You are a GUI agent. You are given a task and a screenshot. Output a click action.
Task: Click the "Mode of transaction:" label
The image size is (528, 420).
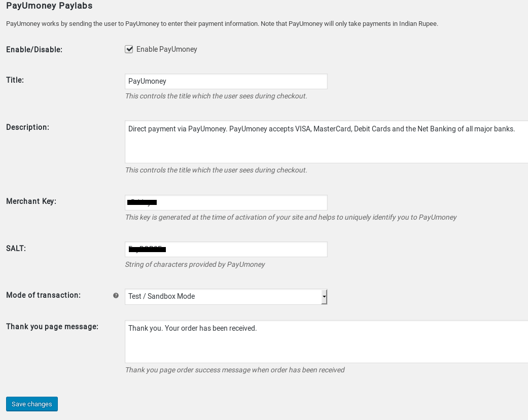click(x=43, y=295)
